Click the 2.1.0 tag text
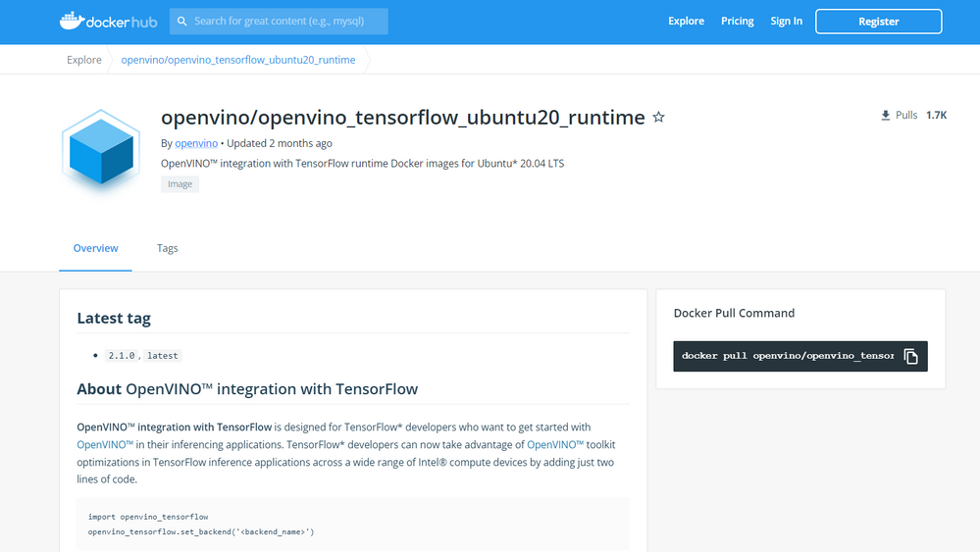Image resolution: width=980 pixels, height=552 pixels. [122, 356]
